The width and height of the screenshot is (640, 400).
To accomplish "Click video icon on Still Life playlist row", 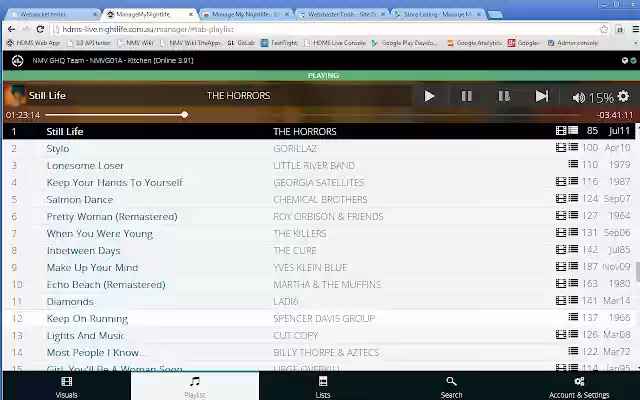I will 561,131.
